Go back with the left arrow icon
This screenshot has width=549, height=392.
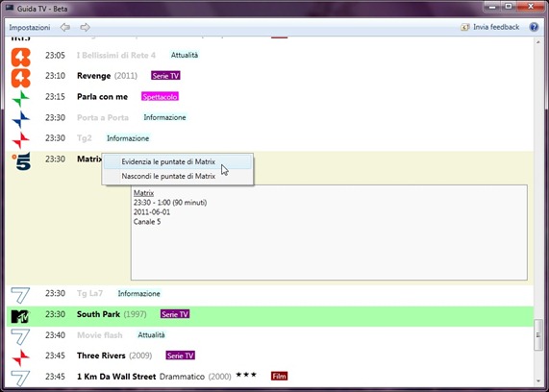click(x=65, y=27)
